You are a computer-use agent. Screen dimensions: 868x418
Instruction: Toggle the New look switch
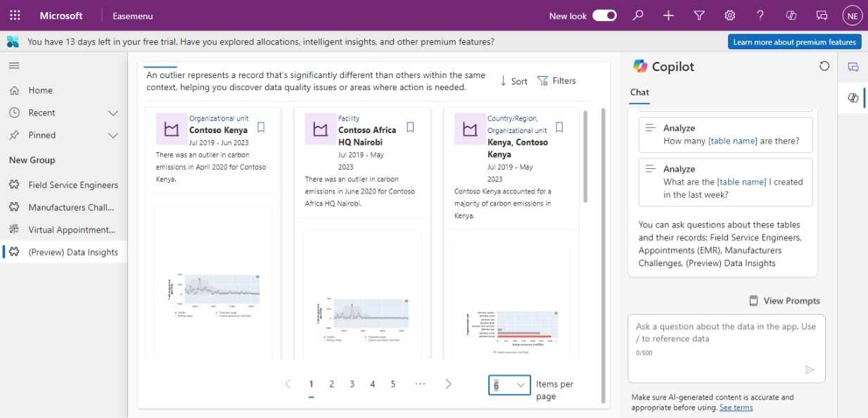(604, 15)
